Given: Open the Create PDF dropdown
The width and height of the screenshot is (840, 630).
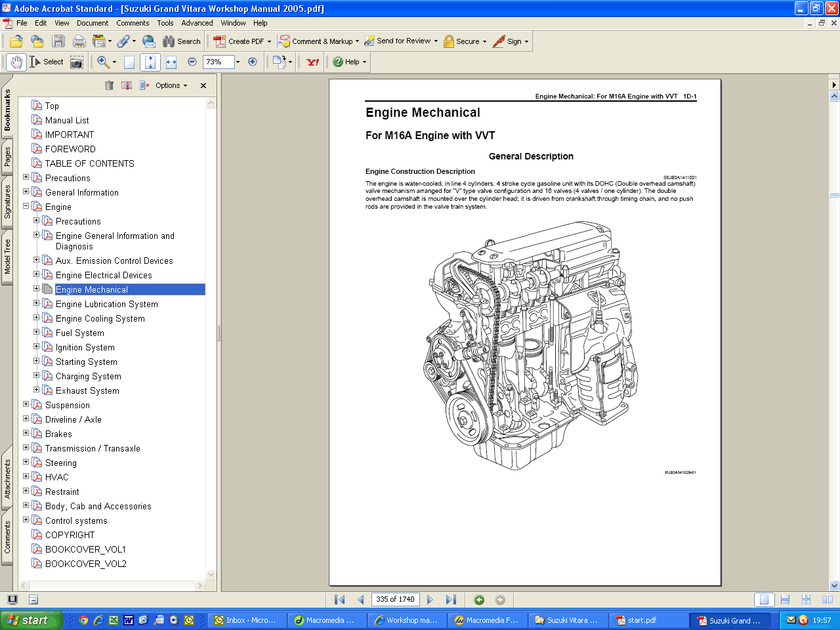Looking at the screenshot, I should click(242, 41).
